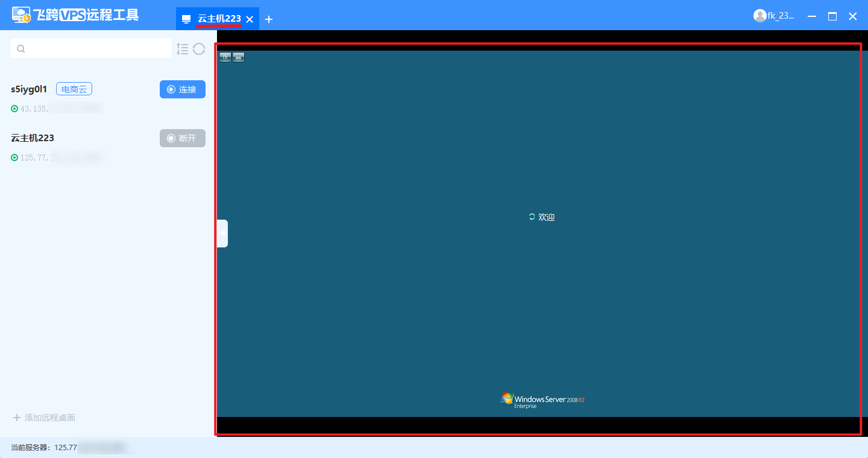Disconnect from 云主机223

(x=182, y=138)
